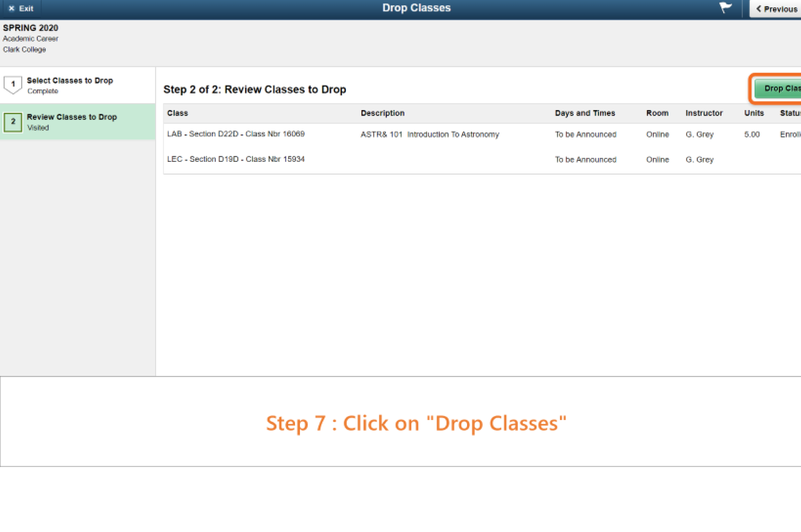Click the Units column header

pos(754,113)
